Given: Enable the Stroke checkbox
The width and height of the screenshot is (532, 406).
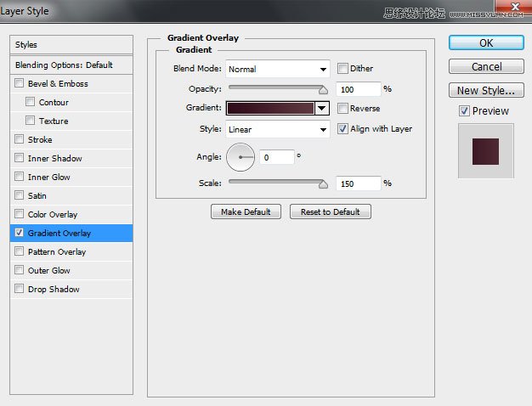Looking at the screenshot, I should pos(20,139).
